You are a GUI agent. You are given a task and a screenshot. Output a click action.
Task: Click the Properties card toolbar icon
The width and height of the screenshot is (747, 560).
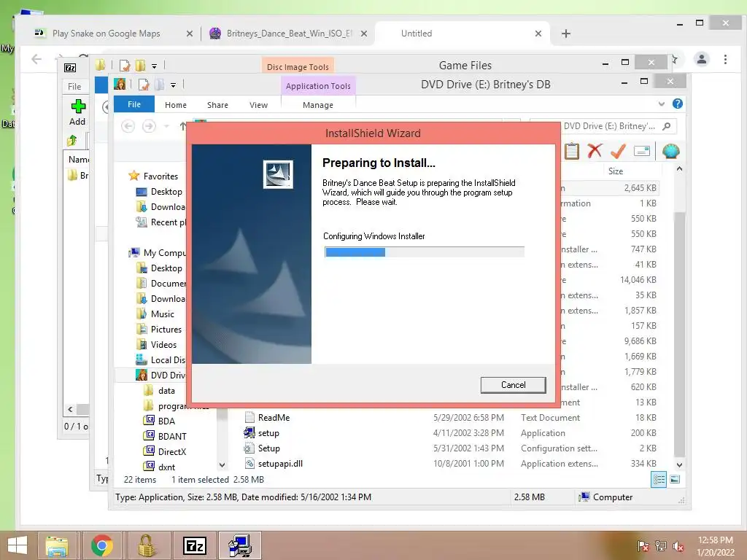coord(642,151)
